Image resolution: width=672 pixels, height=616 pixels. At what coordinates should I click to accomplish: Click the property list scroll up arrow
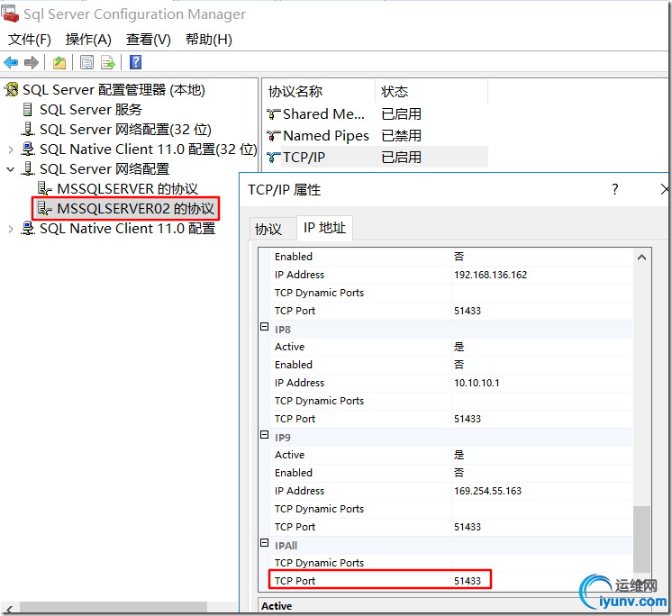click(x=641, y=258)
